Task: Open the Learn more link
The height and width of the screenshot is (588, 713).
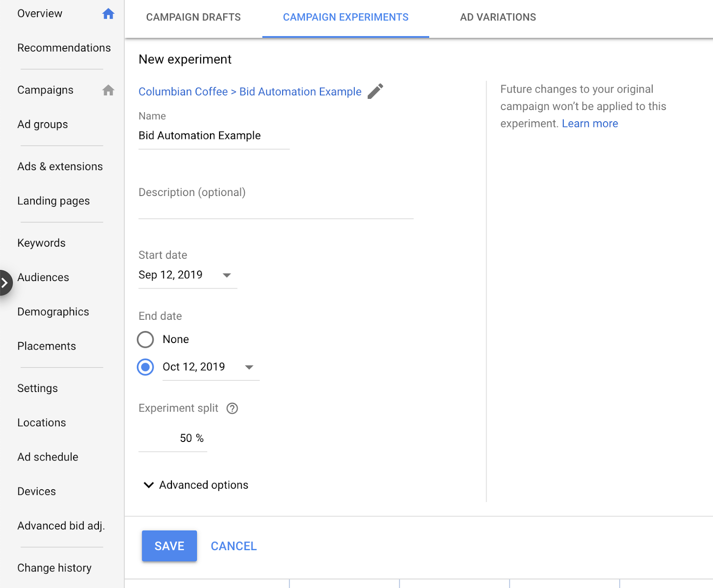Action: [590, 123]
